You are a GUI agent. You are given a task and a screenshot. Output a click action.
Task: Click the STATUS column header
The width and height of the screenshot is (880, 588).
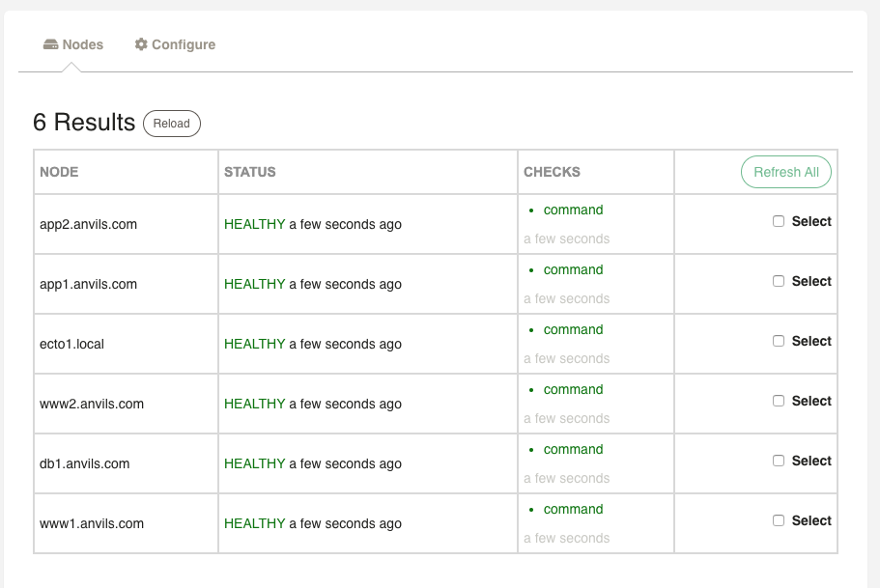[249, 172]
